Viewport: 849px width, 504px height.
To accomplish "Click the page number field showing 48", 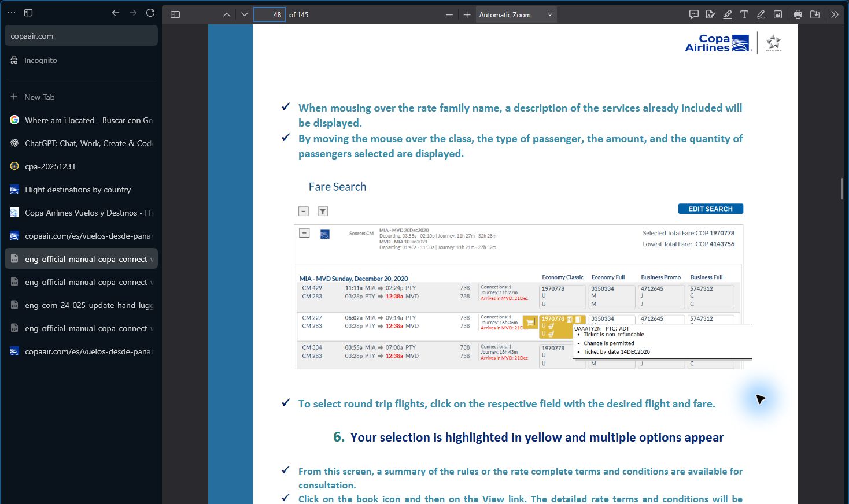I will pos(270,14).
